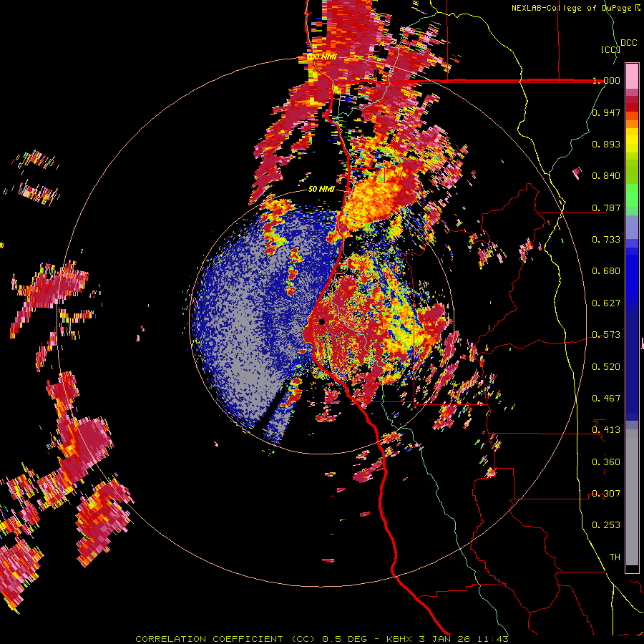Select the 0.627 scale value
Screen dimensions: 644x644
click(x=606, y=303)
